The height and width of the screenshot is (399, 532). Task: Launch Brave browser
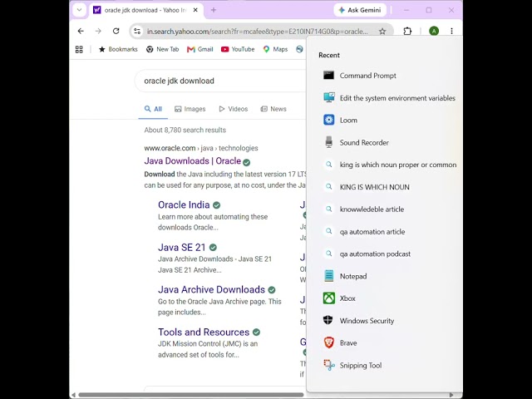tap(340, 343)
